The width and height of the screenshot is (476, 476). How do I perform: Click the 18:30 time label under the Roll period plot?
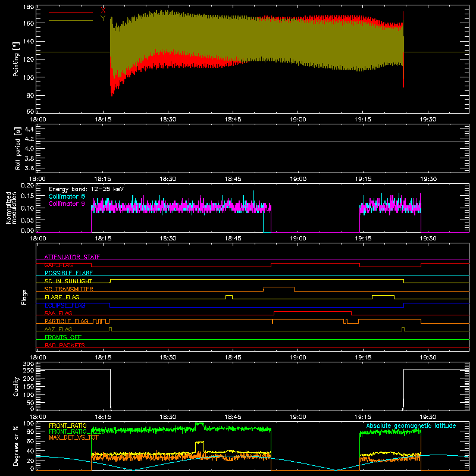[168, 179]
